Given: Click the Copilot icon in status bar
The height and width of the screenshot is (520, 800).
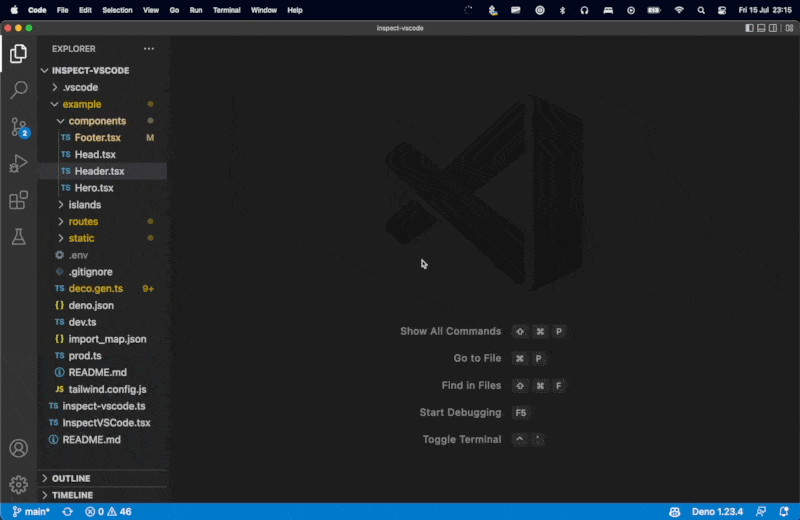Looking at the screenshot, I should [x=674, y=511].
